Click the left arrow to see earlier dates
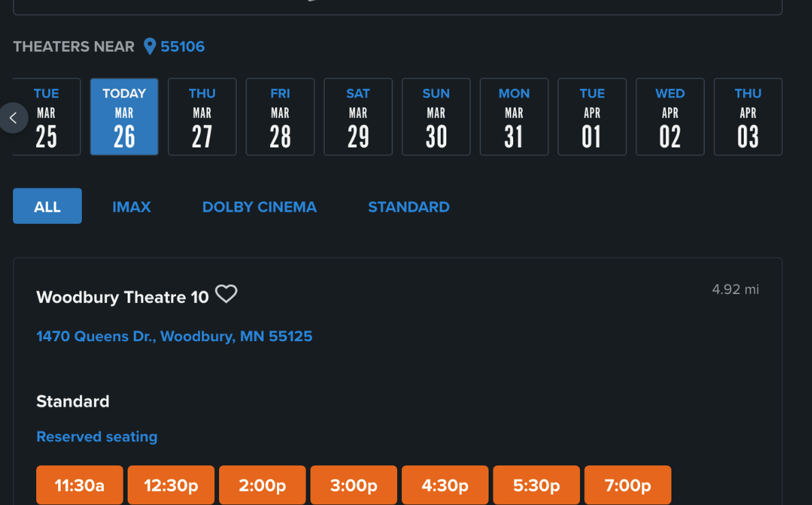 [x=14, y=117]
